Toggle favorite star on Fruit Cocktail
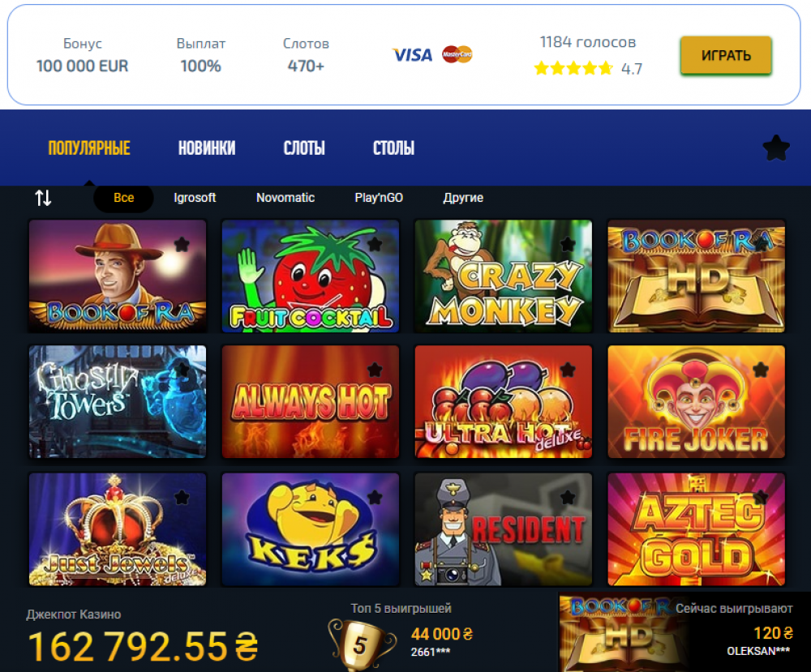Screen dimensions: 811x672 pyautogui.click(x=375, y=244)
